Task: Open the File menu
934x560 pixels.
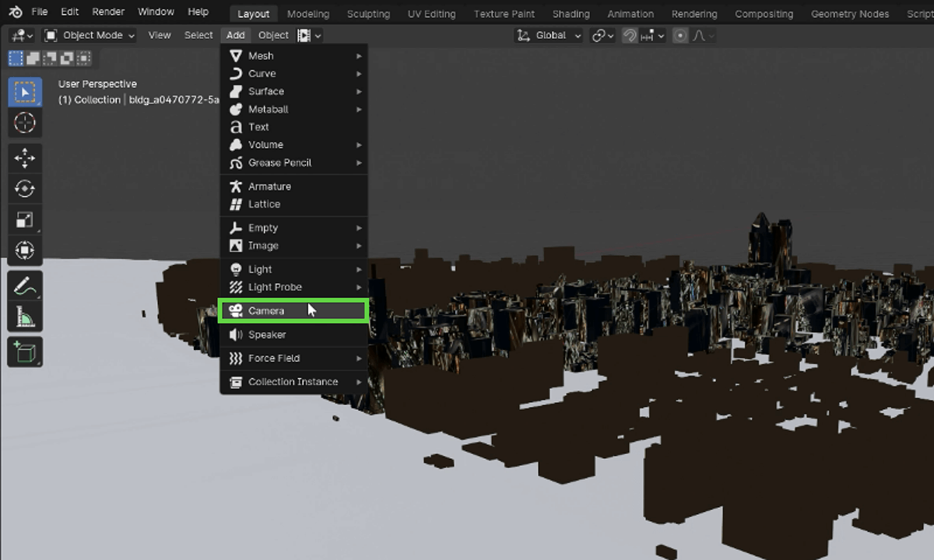Action: tap(40, 12)
